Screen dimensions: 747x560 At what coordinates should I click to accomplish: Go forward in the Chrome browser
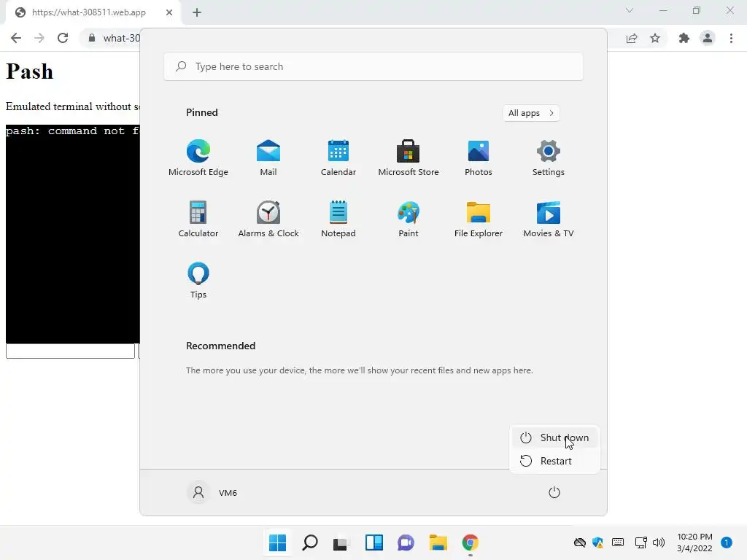click(39, 38)
